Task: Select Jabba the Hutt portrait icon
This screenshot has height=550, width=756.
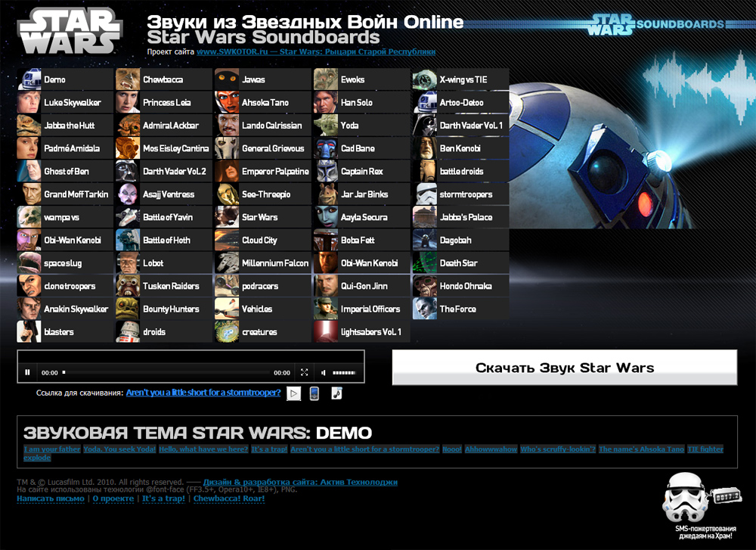Action: click(x=29, y=126)
